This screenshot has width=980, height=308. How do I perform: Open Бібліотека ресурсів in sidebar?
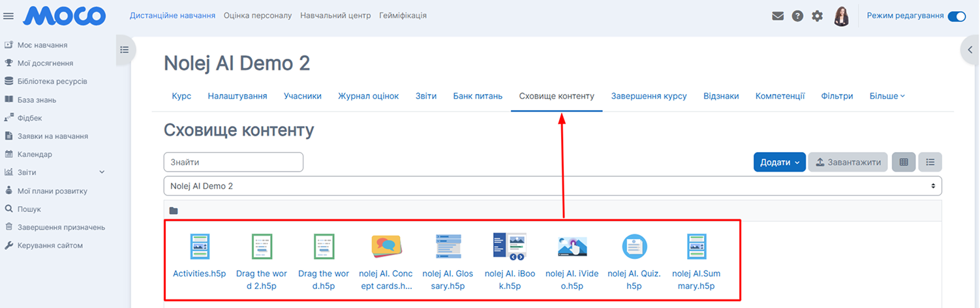(x=52, y=82)
